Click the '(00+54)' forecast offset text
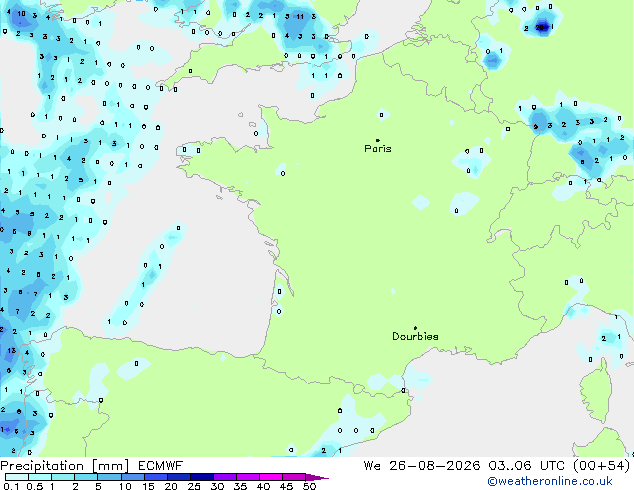This screenshot has width=634, height=490. click(x=602, y=466)
